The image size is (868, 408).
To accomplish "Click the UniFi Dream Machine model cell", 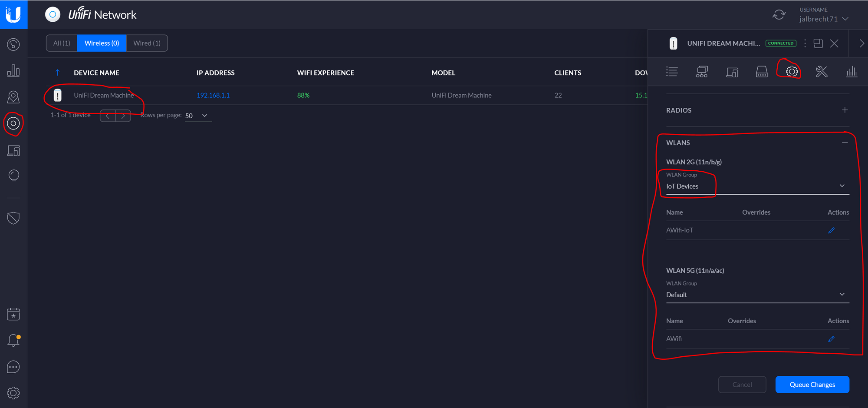I will coord(461,95).
